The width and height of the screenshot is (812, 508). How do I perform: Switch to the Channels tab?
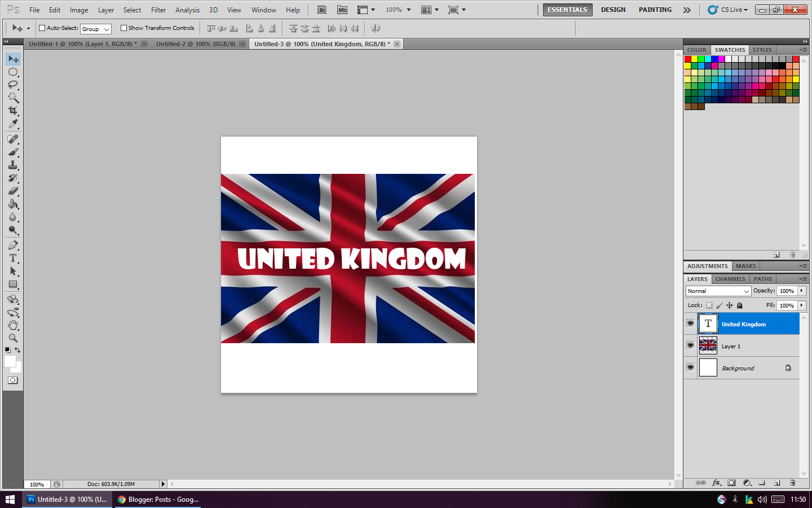[x=730, y=279]
